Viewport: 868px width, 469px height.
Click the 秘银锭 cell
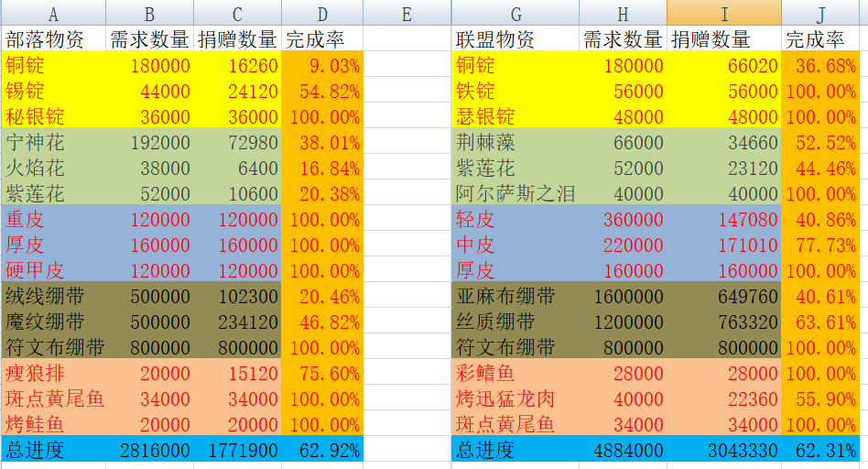53,116
